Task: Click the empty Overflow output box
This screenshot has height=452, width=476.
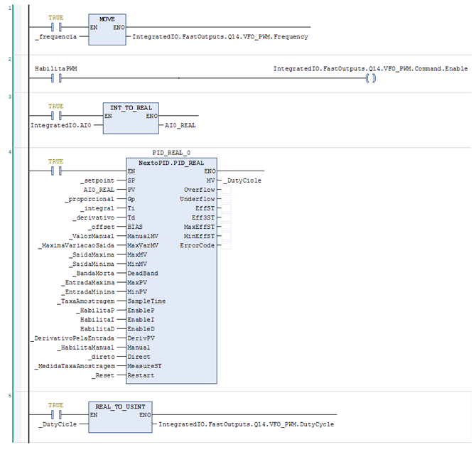Action: tap(226, 190)
